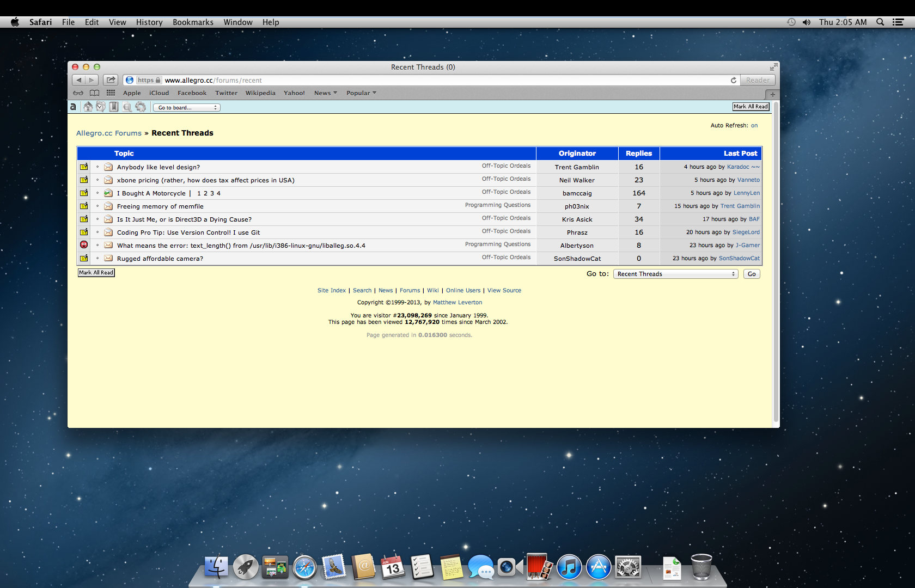The image size is (915, 588).
Task: Click the bottom 'Mark All Read' button
Action: pos(96,273)
